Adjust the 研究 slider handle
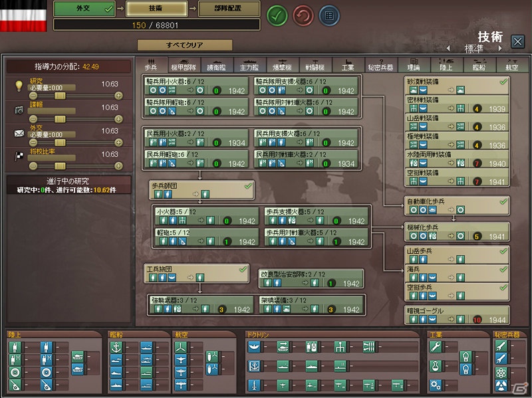 (60, 96)
